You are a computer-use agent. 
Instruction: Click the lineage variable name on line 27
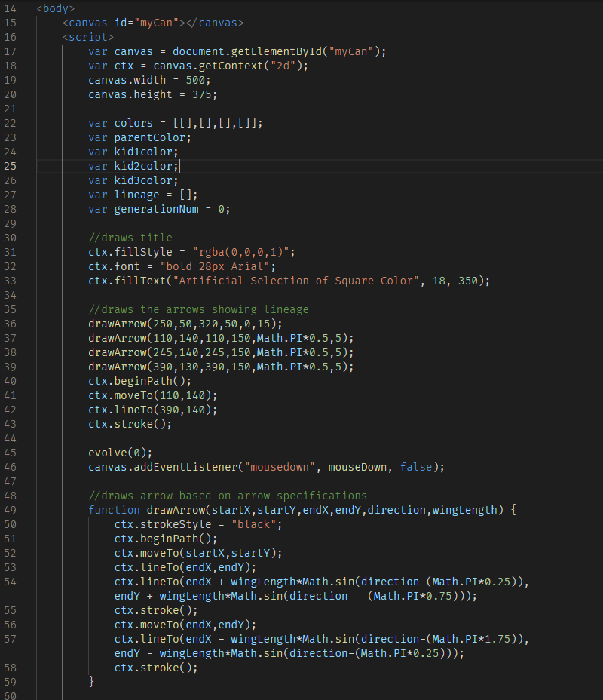click(x=136, y=195)
